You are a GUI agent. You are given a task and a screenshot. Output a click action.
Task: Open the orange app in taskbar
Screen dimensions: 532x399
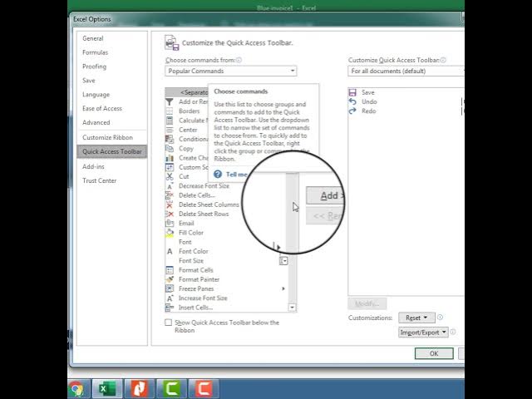[x=139, y=389]
